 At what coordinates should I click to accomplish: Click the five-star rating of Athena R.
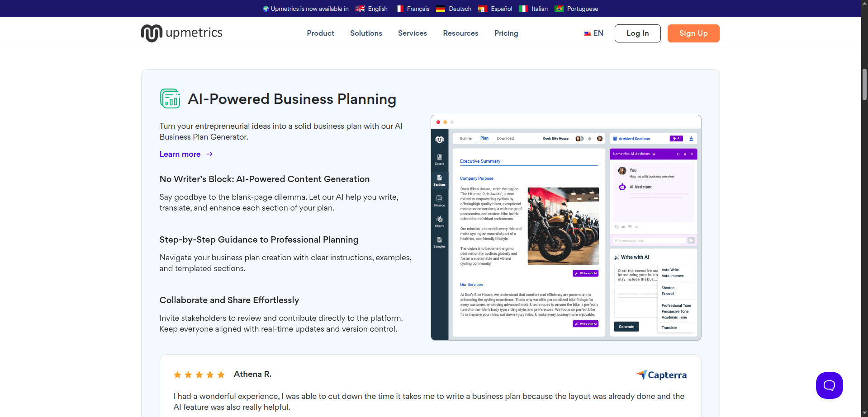point(199,375)
